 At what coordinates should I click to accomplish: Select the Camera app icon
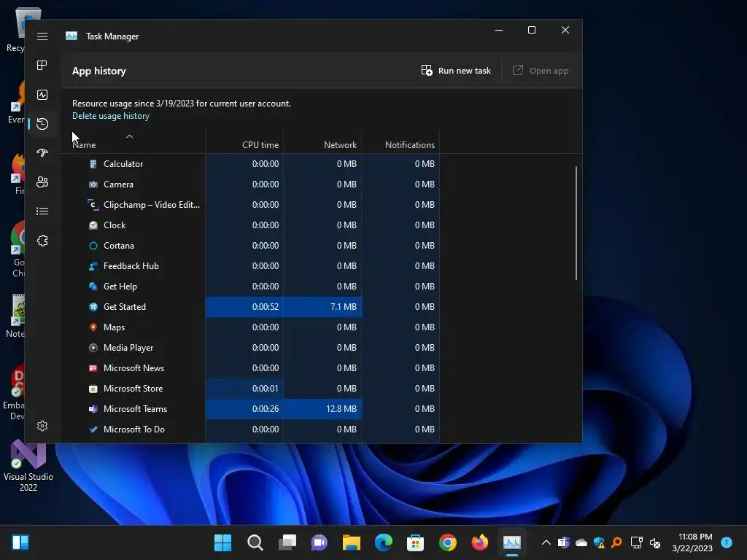93,184
